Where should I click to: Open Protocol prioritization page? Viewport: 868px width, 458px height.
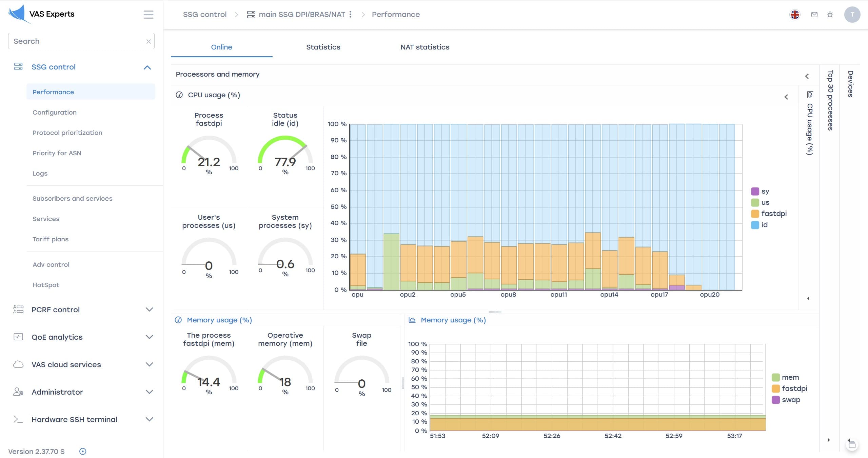pos(67,133)
